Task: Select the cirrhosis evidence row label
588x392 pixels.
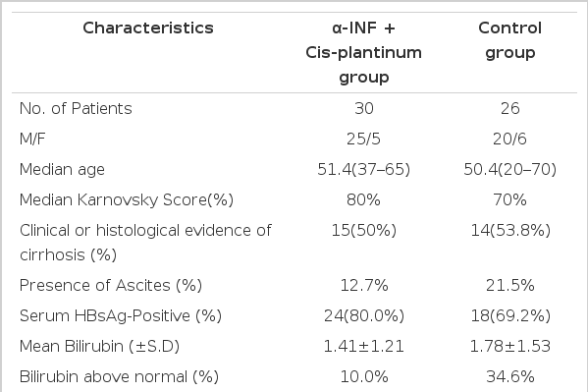Action: pos(145,243)
